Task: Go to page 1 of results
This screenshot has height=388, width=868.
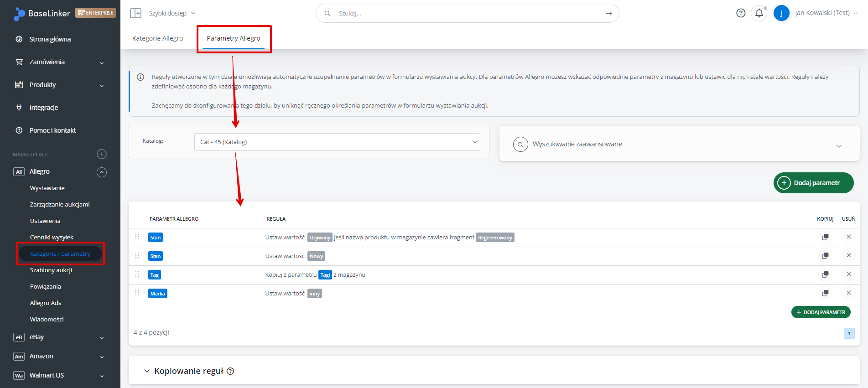Action: tap(849, 333)
